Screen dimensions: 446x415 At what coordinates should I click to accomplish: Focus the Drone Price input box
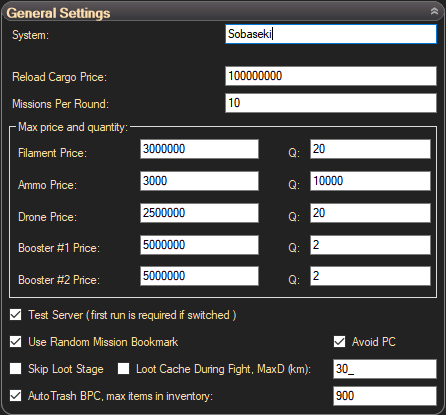pyautogui.click(x=199, y=213)
